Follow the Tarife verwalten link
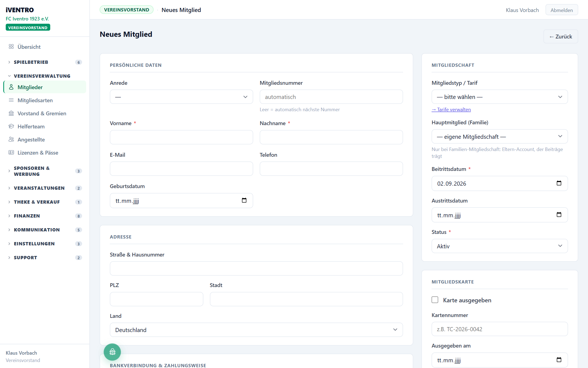Screen dimensions: 588x368 pos(451,109)
